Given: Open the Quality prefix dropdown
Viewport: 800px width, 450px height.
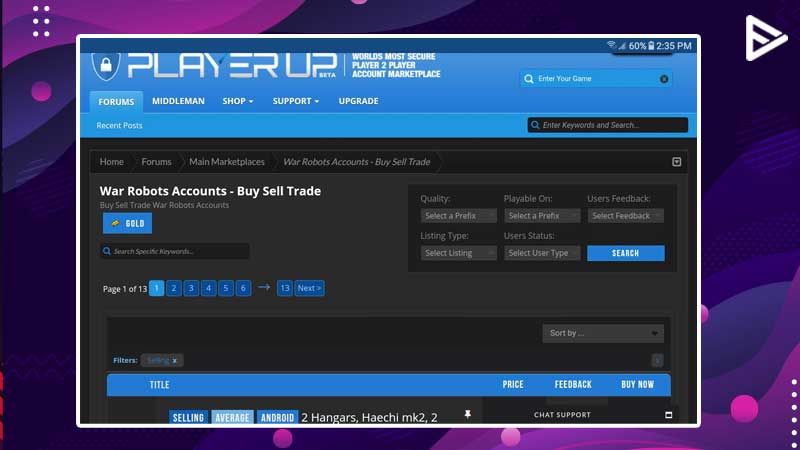Looking at the screenshot, I should 458,216.
